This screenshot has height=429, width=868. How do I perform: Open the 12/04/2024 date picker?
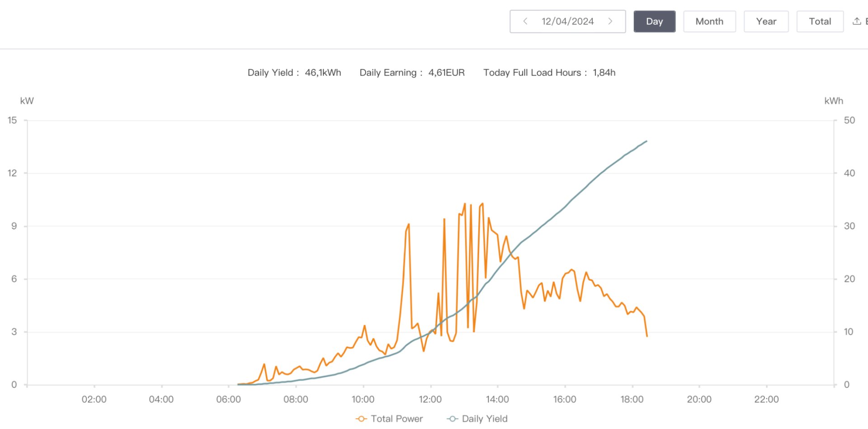click(x=567, y=21)
